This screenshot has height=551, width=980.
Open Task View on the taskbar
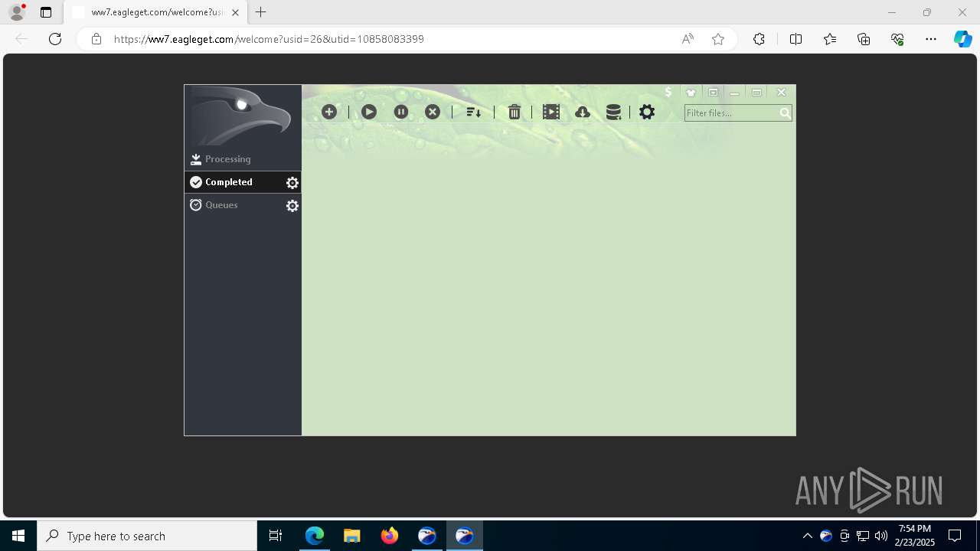click(276, 536)
